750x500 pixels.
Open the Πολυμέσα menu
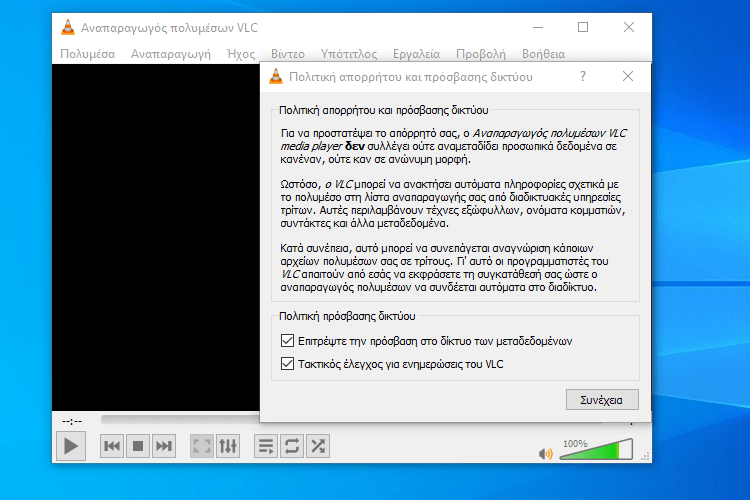tap(88, 54)
